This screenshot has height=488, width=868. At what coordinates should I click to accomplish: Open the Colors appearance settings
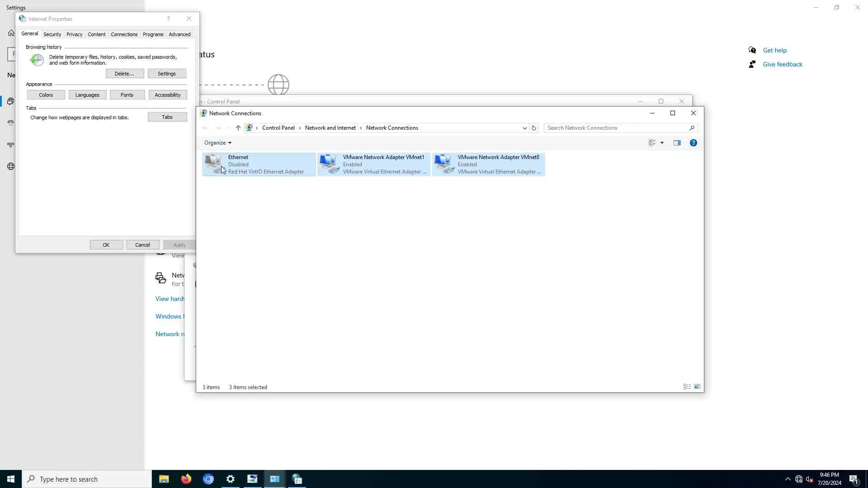point(46,95)
